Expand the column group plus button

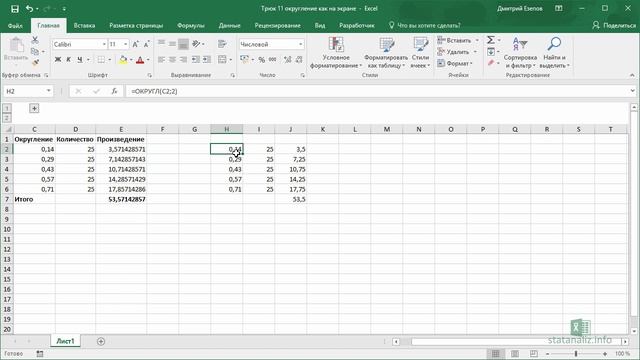[34, 108]
